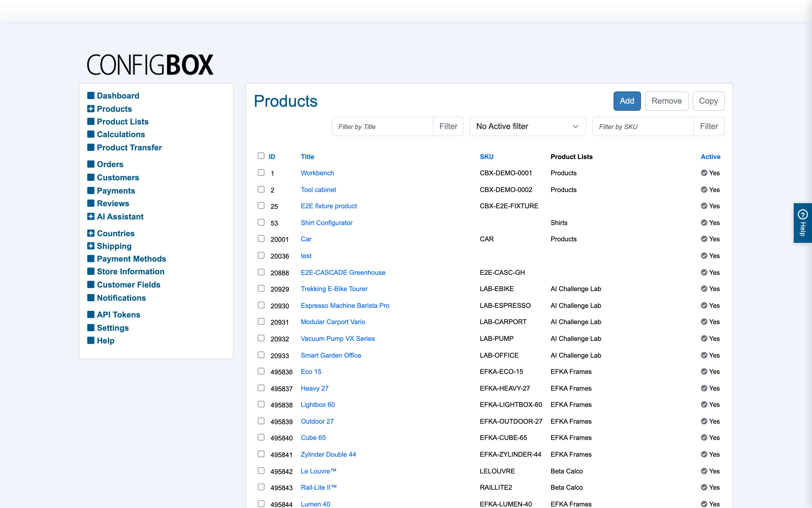Open the Espresso Machine Barista Pro product

[x=345, y=305]
